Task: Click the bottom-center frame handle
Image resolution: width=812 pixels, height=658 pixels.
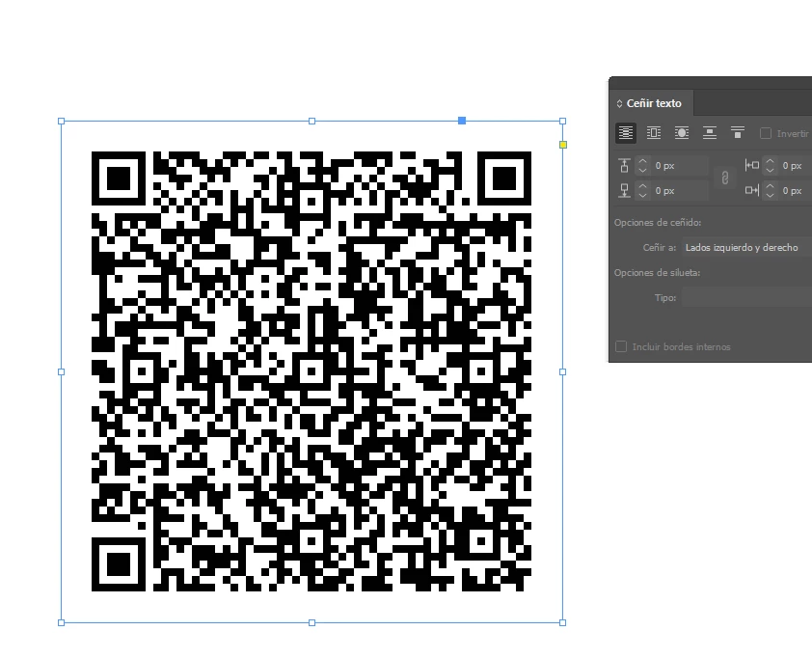Action: coord(311,622)
